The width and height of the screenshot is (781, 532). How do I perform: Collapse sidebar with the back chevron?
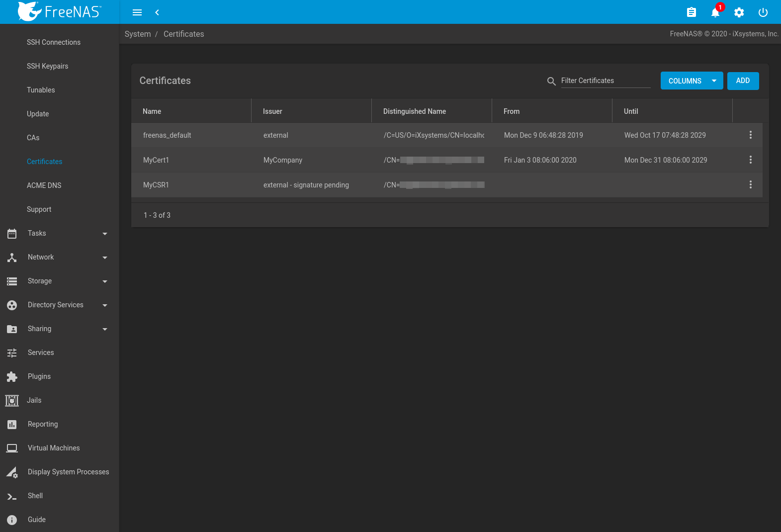coord(157,12)
